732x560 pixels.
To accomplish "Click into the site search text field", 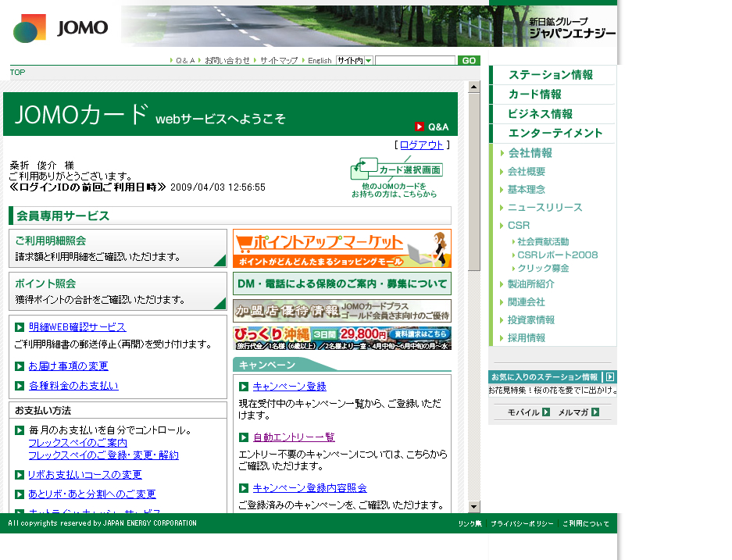I will [415, 61].
